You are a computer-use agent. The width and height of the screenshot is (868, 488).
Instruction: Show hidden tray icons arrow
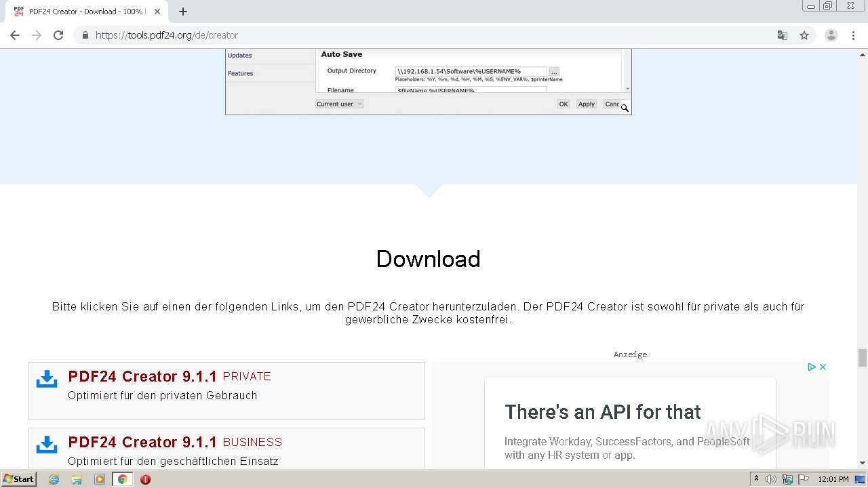pyautogui.click(x=756, y=479)
